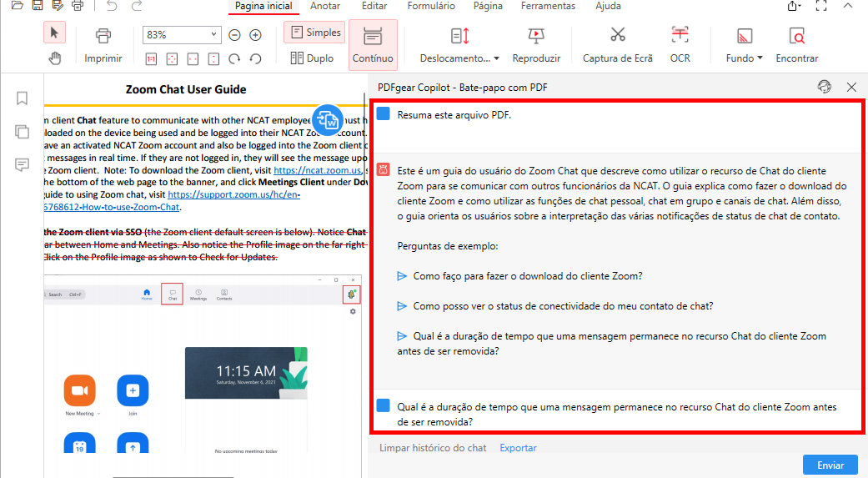Click the fit height icon
This screenshot has width=868, height=478.
(x=213, y=58)
